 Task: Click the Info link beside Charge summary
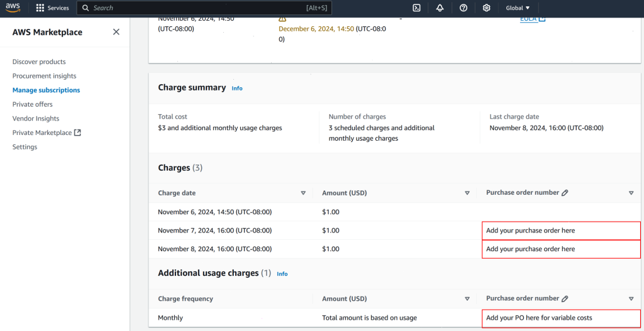click(x=237, y=88)
